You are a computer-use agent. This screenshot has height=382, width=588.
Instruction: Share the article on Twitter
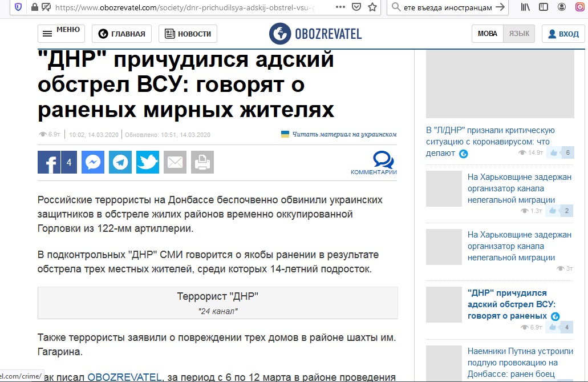147,162
